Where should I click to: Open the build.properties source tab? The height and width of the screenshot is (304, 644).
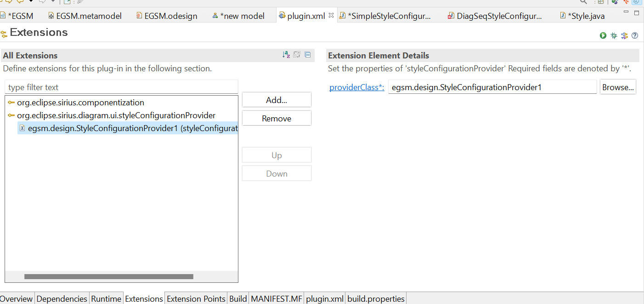(376, 298)
